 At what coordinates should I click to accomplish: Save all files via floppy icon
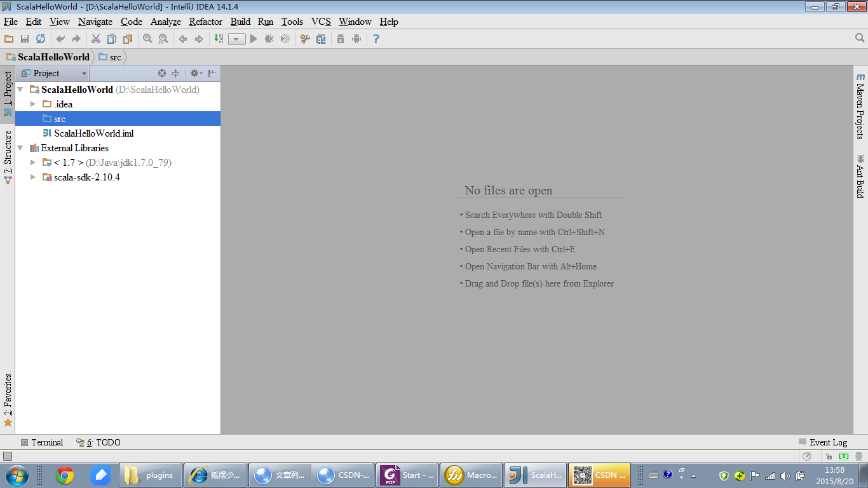pyautogui.click(x=25, y=39)
